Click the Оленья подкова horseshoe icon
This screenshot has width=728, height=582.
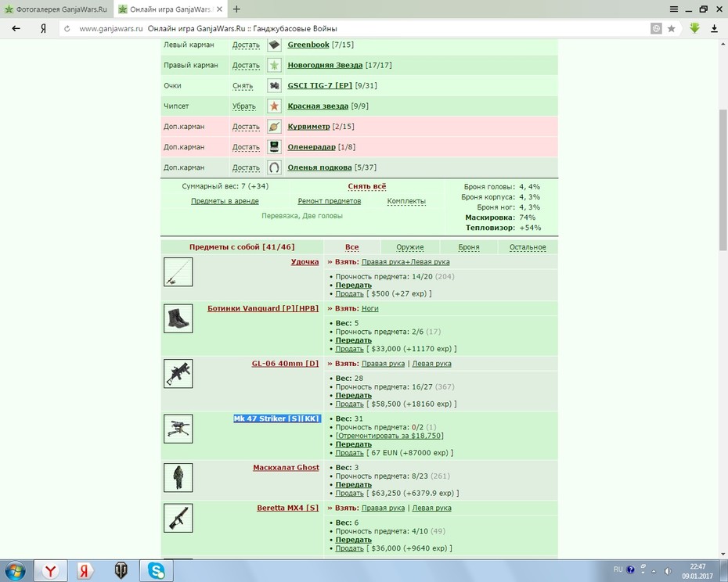(275, 167)
